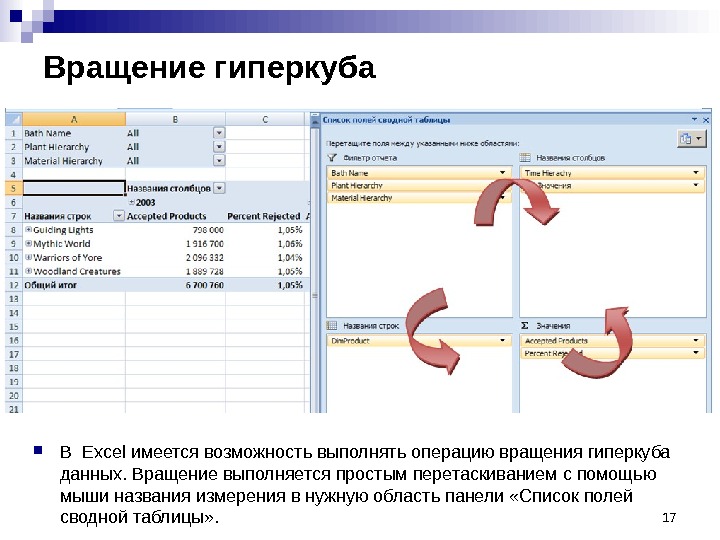Collapse the 2003 column group

tap(132, 202)
